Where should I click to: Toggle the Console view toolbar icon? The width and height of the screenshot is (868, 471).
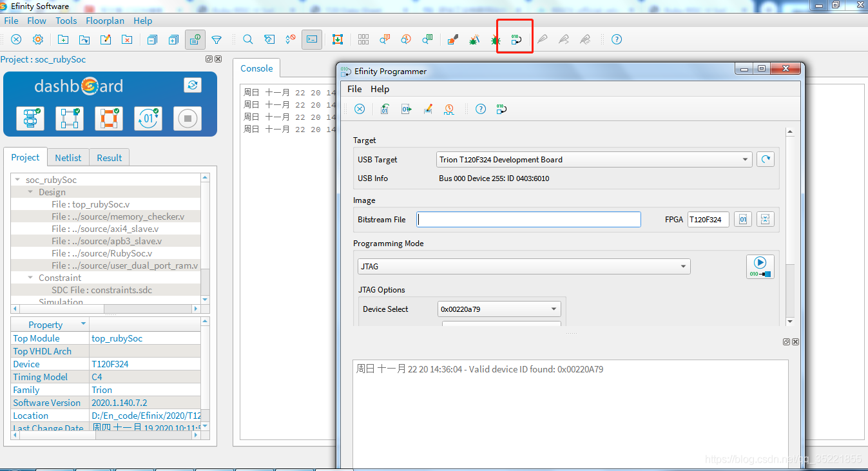pos(312,39)
